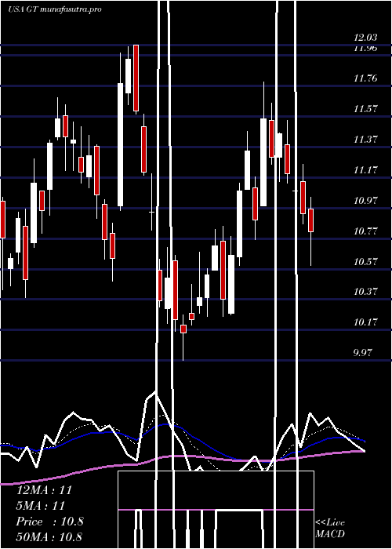Click the 10.57 price level label
This screenshot has width=392, height=549.
365,261
